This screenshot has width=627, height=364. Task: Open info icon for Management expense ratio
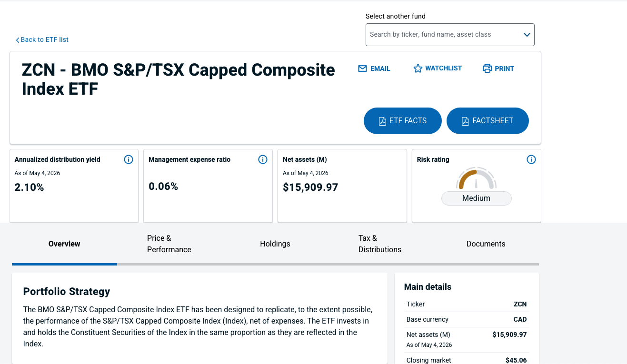(263, 159)
